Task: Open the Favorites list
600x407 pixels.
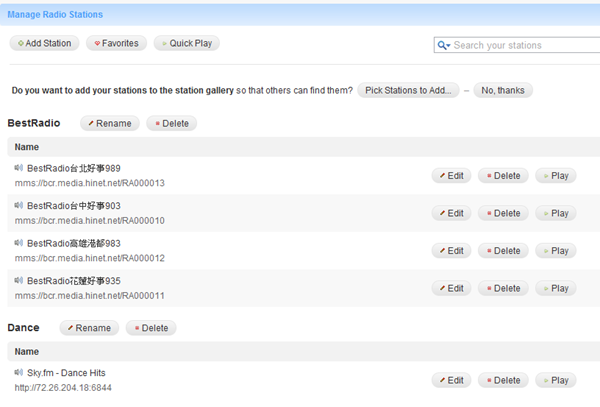Action: tap(116, 43)
